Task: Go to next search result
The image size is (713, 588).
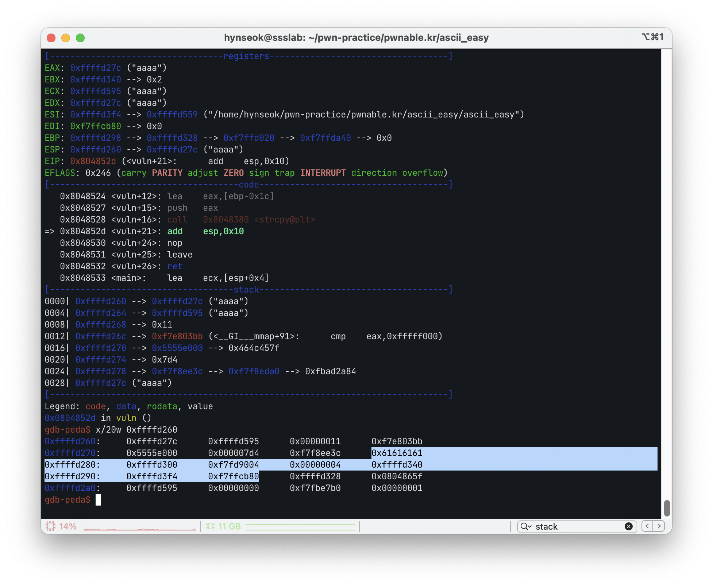Action: click(x=659, y=526)
